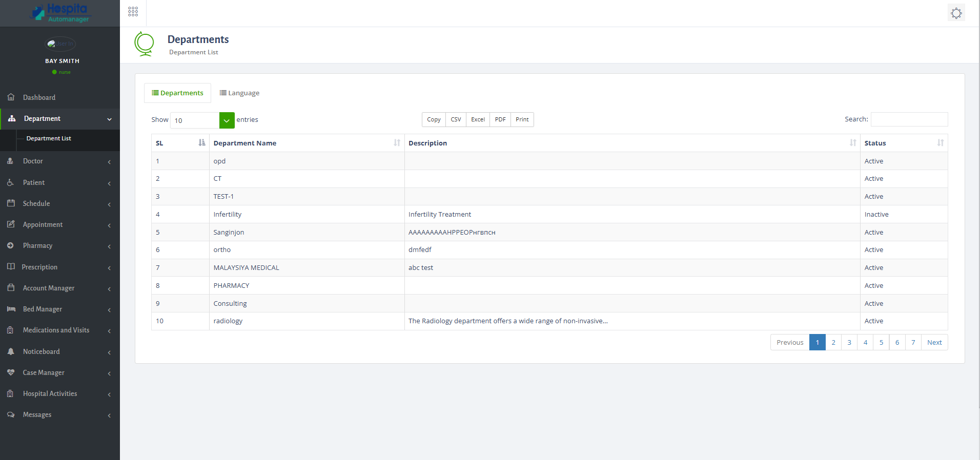Sort table by SL column icon

(x=202, y=142)
